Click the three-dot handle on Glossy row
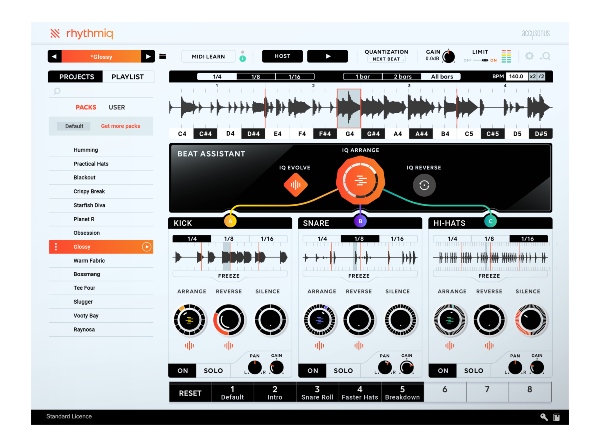Screen dimensions: 600x448 click(56, 247)
